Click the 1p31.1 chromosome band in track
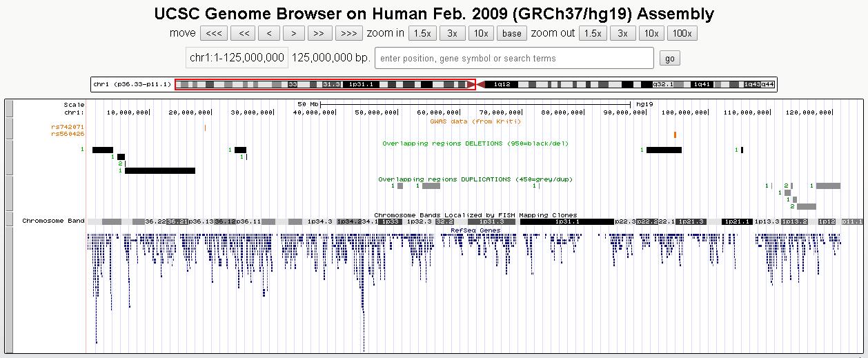This screenshot has width=868, height=358. pos(566,221)
